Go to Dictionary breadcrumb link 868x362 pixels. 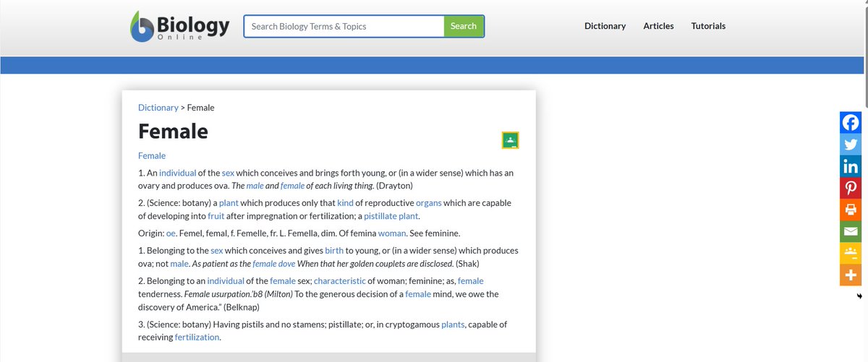click(158, 108)
